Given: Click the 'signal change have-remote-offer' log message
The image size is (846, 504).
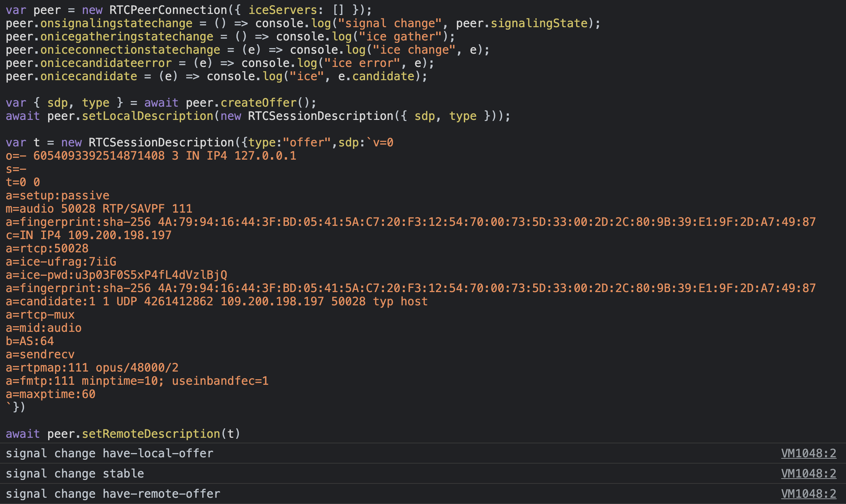Looking at the screenshot, I should [x=113, y=494].
